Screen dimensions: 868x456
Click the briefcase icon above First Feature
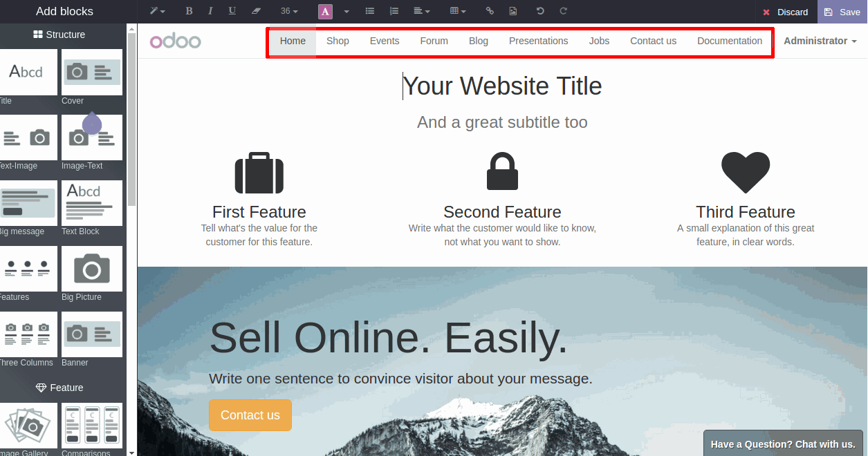[x=259, y=173]
